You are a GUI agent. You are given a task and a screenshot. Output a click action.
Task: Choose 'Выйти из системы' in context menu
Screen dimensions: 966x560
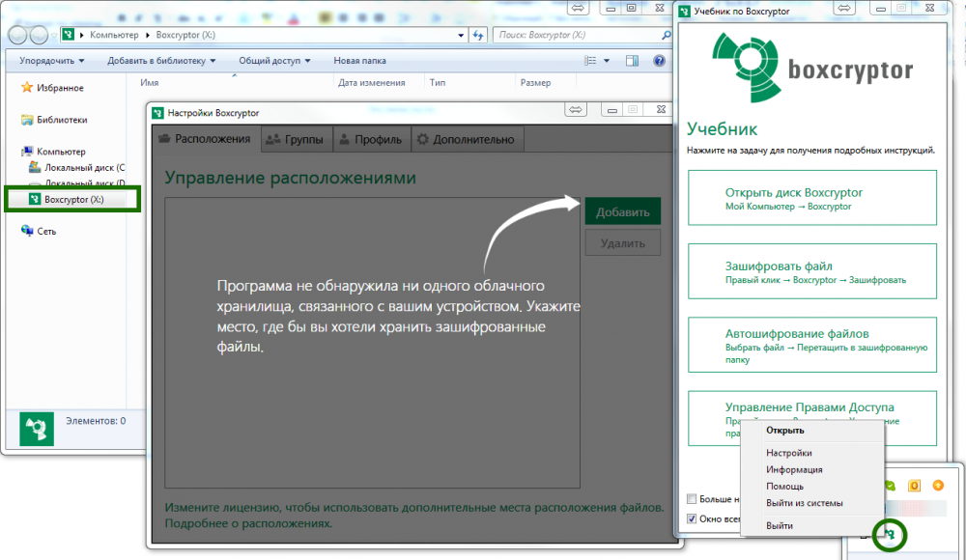(x=812, y=502)
